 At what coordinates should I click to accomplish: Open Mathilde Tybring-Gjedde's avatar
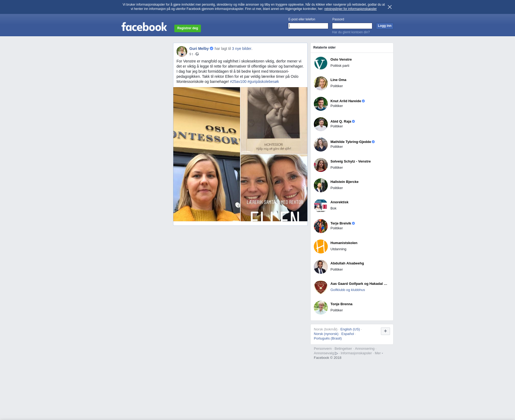321,145
